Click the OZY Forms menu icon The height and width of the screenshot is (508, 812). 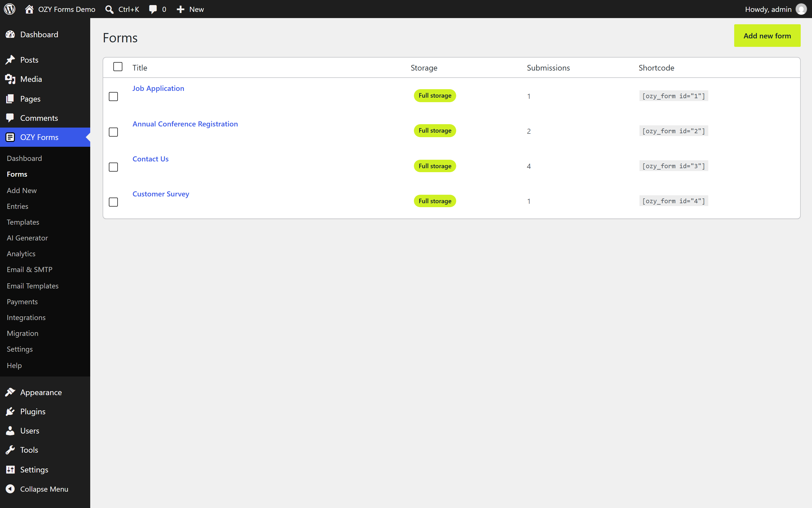click(x=10, y=137)
